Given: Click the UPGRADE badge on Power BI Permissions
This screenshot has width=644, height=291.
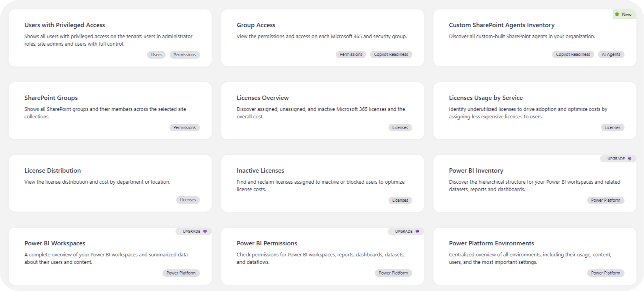Looking at the screenshot, I should coord(406,232).
